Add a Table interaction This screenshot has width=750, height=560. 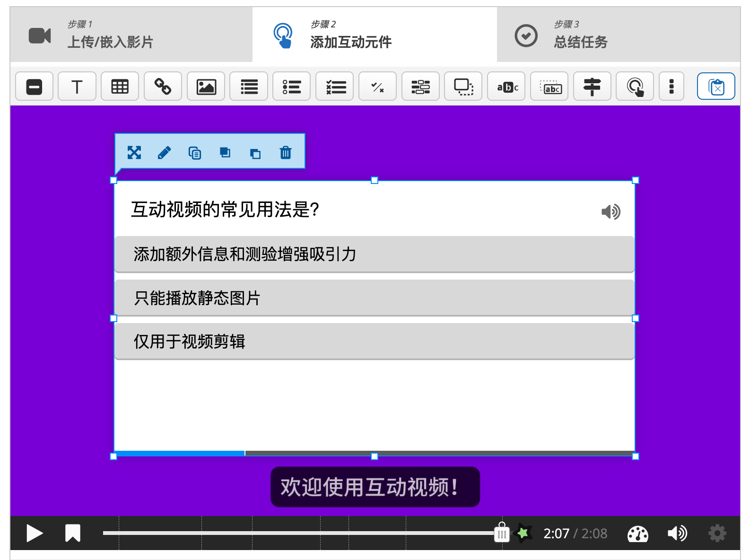click(120, 86)
